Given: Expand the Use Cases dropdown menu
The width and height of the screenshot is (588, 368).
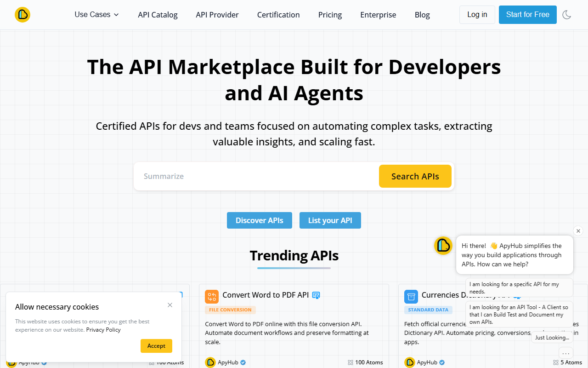Looking at the screenshot, I should pyautogui.click(x=97, y=15).
